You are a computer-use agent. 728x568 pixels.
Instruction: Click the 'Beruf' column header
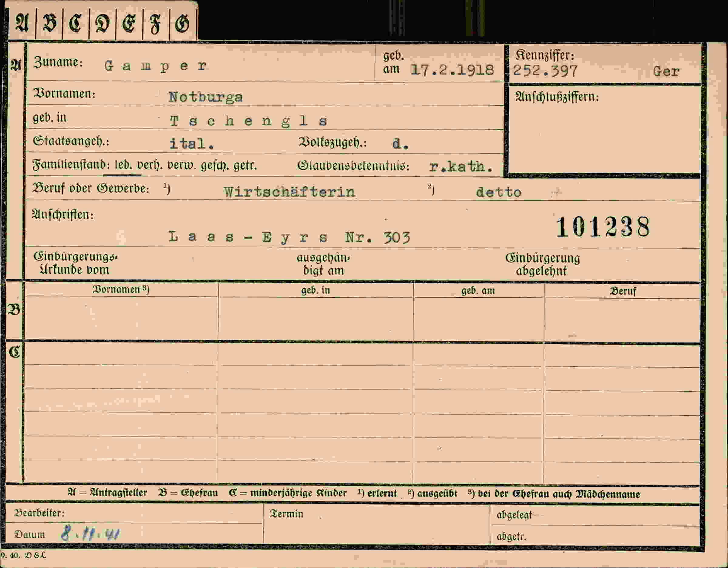623,291
